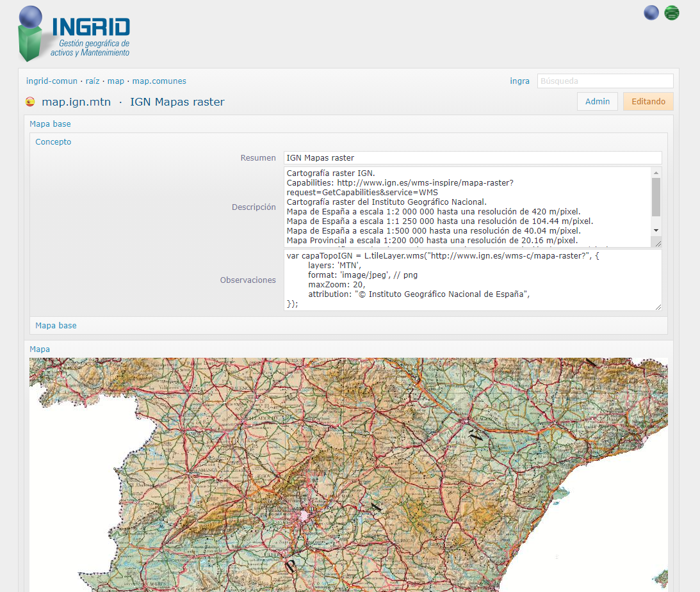Click the ingra user link
The height and width of the screenshot is (592, 700).
tap(519, 81)
